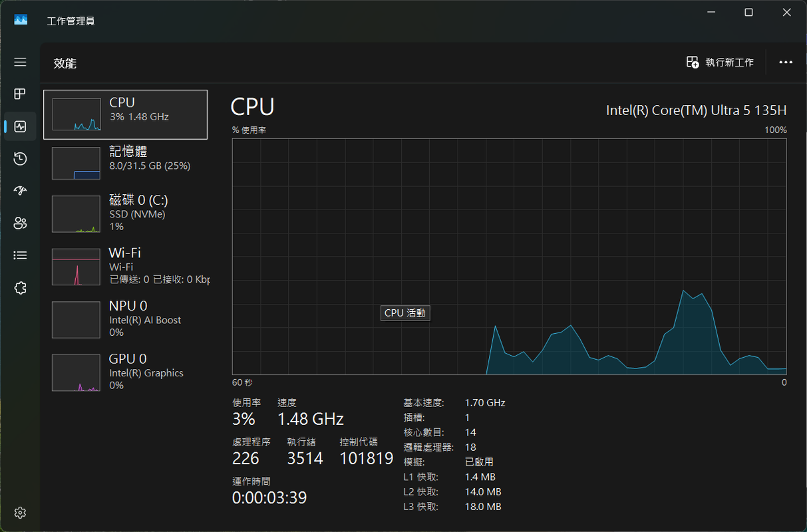This screenshot has width=807, height=532.
Task: Open the three-dot more options menu
Action: (786, 62)
